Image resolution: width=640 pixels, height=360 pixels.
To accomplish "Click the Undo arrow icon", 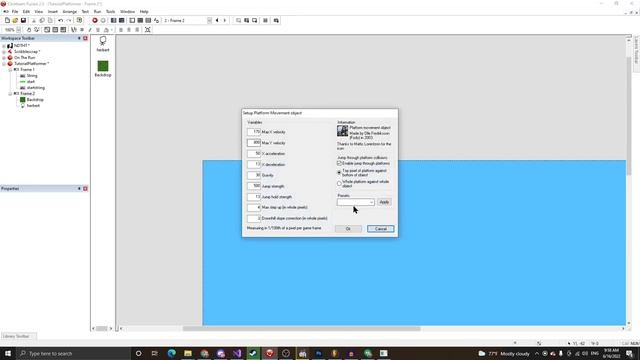I will pos(60,20).
